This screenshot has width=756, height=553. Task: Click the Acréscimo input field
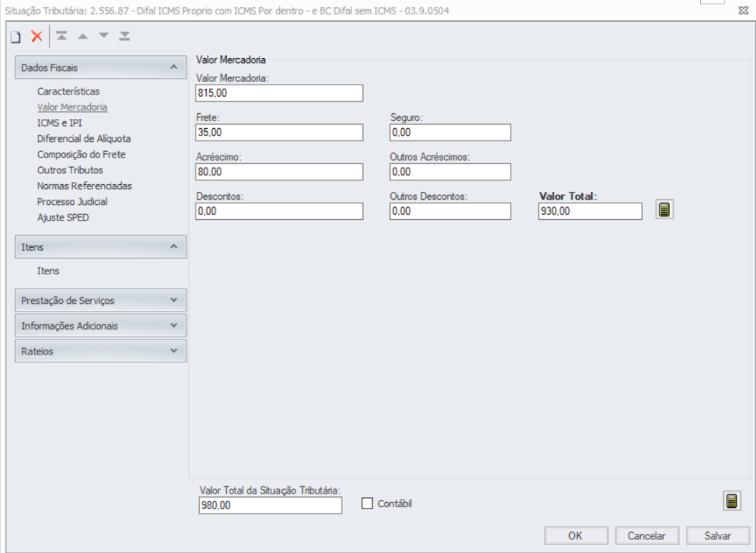click(x=279, y=172)
